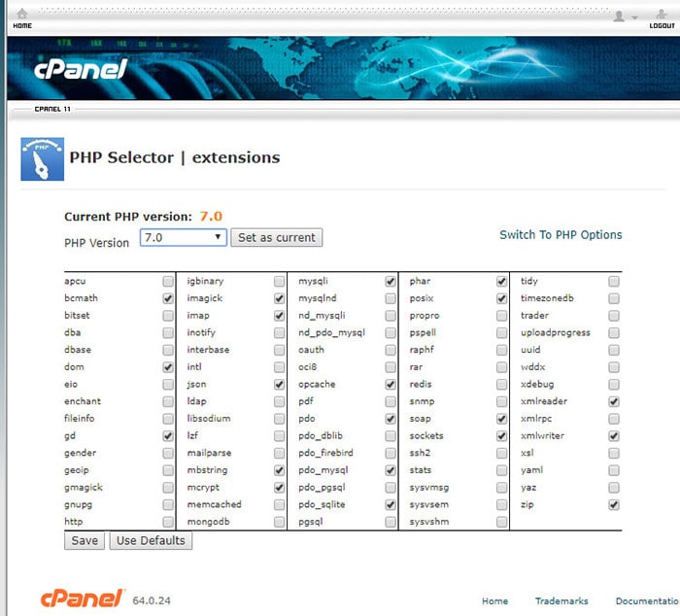Enable the http extension checkbox
Viewport: 680px width, 616px height.
click(x=168, y=522)
